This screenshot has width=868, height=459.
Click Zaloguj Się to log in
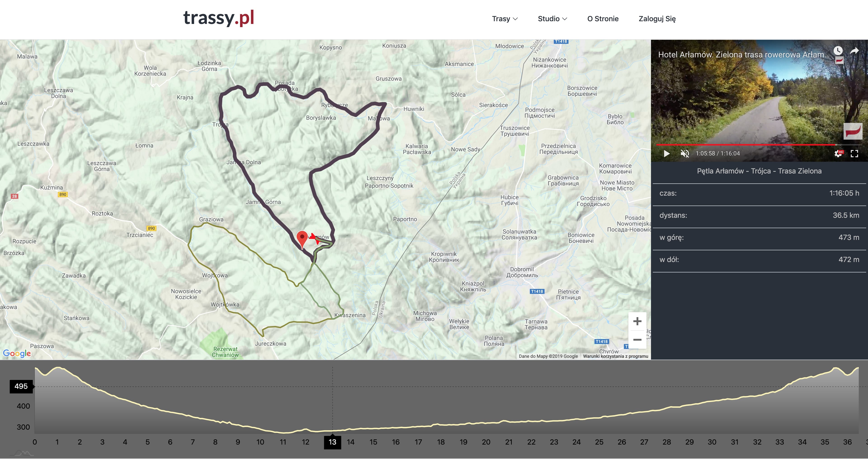pyautogui.click(x=657, y=19)
